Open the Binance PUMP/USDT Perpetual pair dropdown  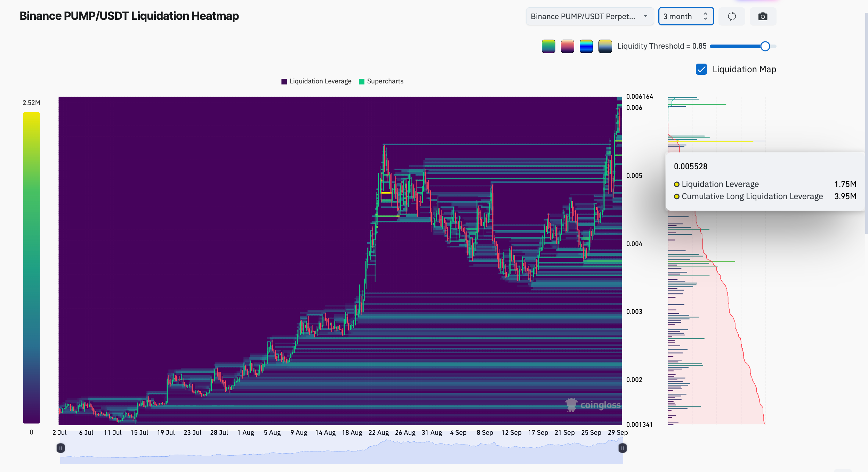(590, 16)
